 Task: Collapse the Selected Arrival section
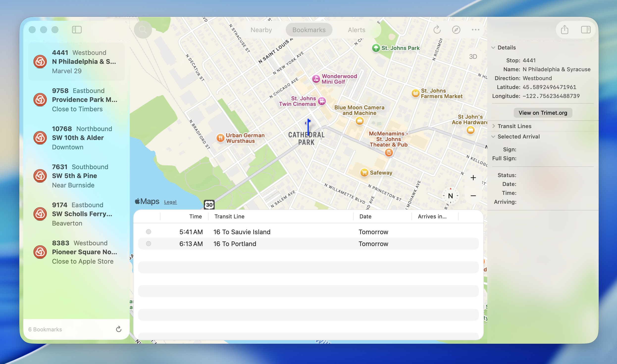coord(493,136)
